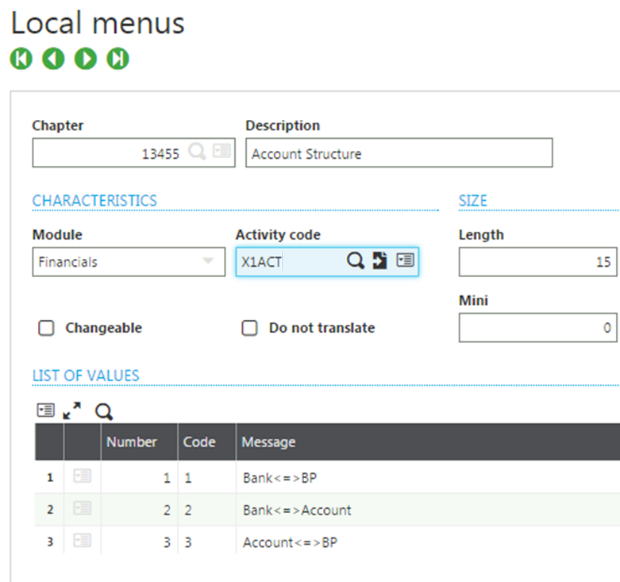This screenshot has width=620, height=582.
Task: Open Chapter field actions card icon
Action: point(221,153)
